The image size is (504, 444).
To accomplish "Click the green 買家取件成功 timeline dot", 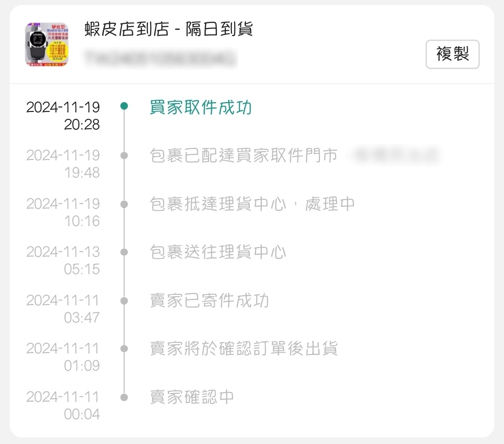I will coord(124,106).
